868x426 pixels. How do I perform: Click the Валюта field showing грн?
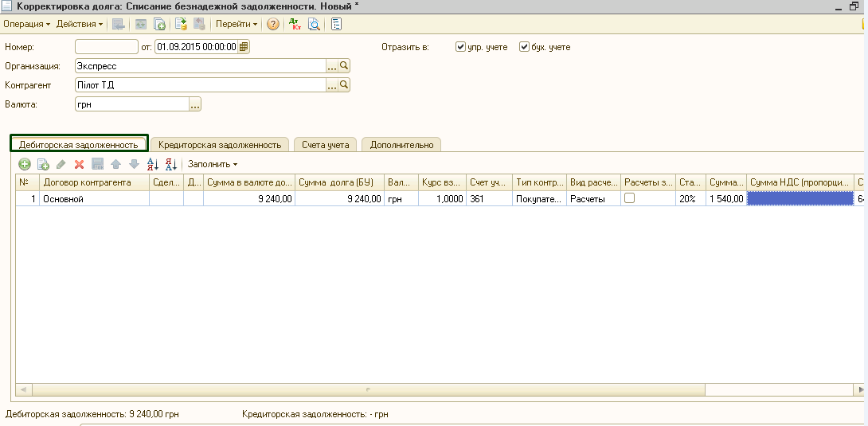[x=131, y=104]
